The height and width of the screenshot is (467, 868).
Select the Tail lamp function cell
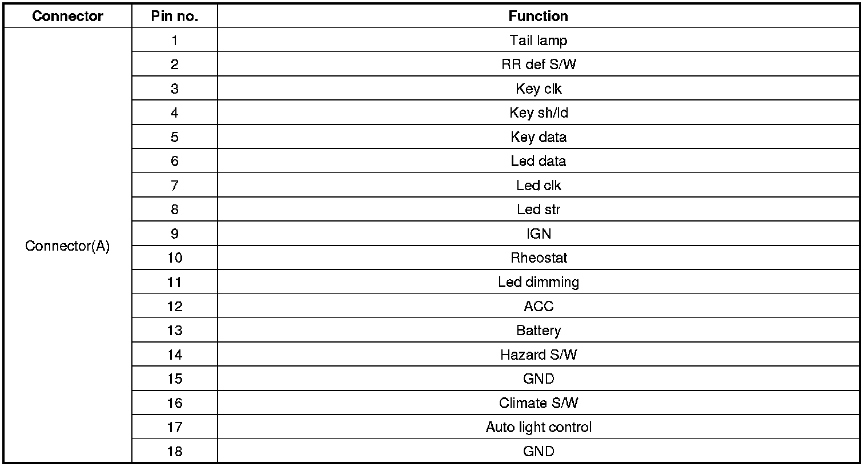538,41
